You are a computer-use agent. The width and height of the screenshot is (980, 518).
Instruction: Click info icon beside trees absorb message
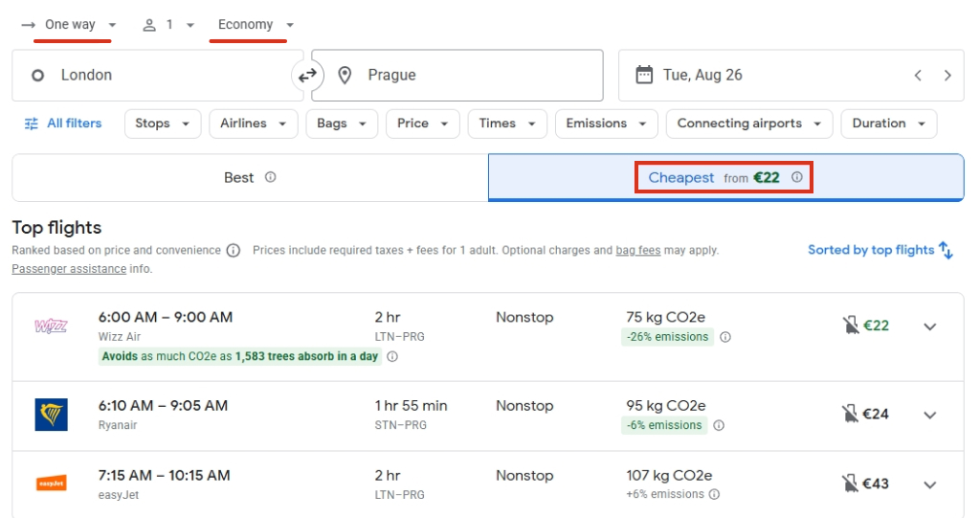391,356
